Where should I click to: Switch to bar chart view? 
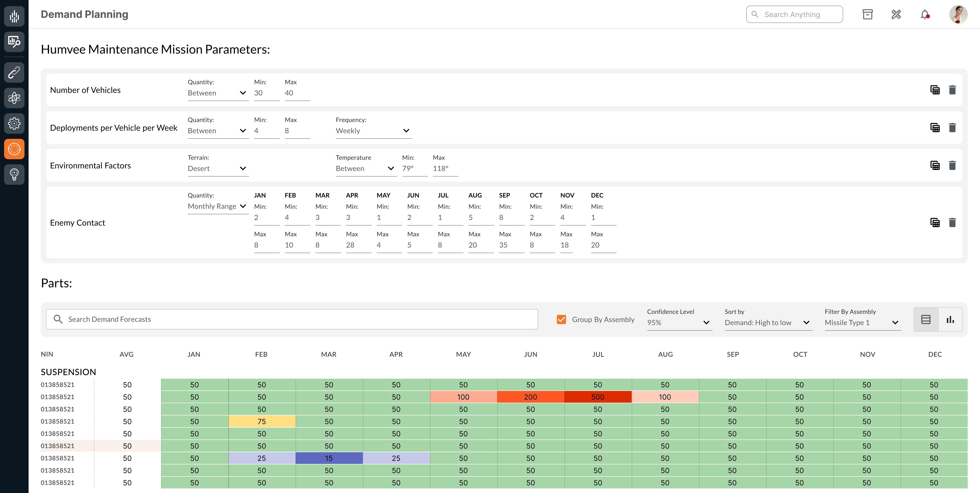point(950,319)
